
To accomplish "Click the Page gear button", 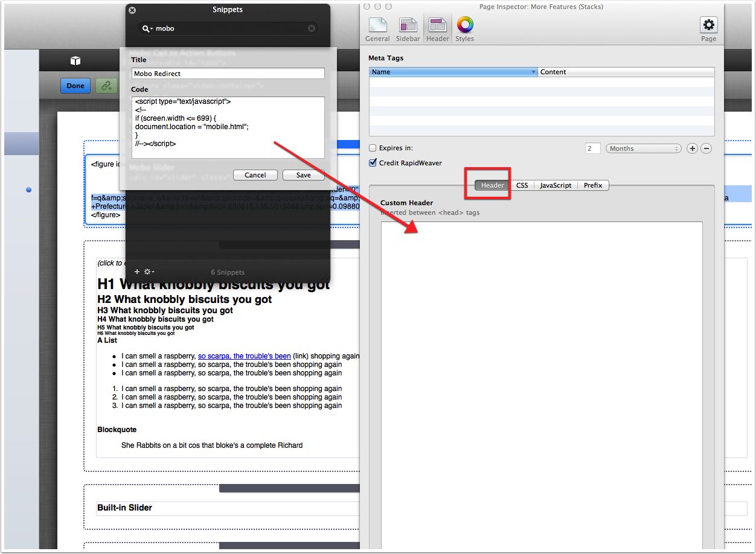I will point(709,29).
